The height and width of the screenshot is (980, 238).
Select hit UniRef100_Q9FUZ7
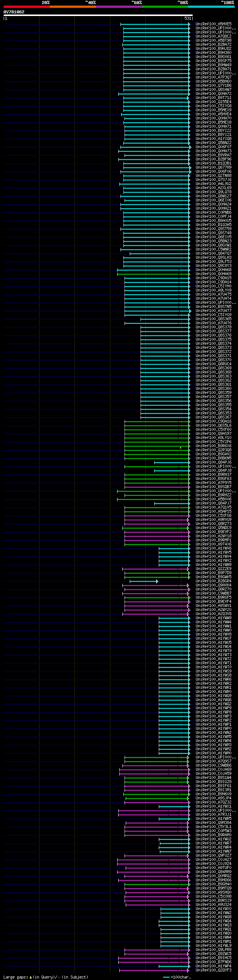(x=213, y=856)
